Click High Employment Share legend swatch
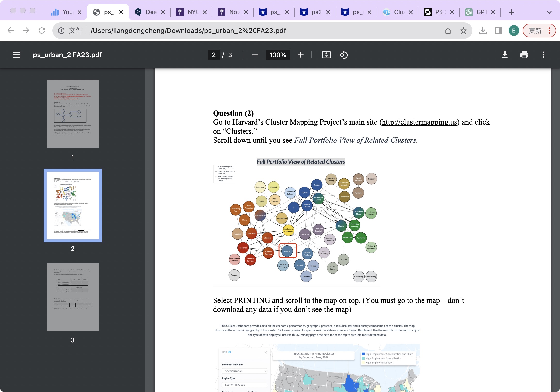The height and width of the screenshot is (392, 560). point(363,363)
